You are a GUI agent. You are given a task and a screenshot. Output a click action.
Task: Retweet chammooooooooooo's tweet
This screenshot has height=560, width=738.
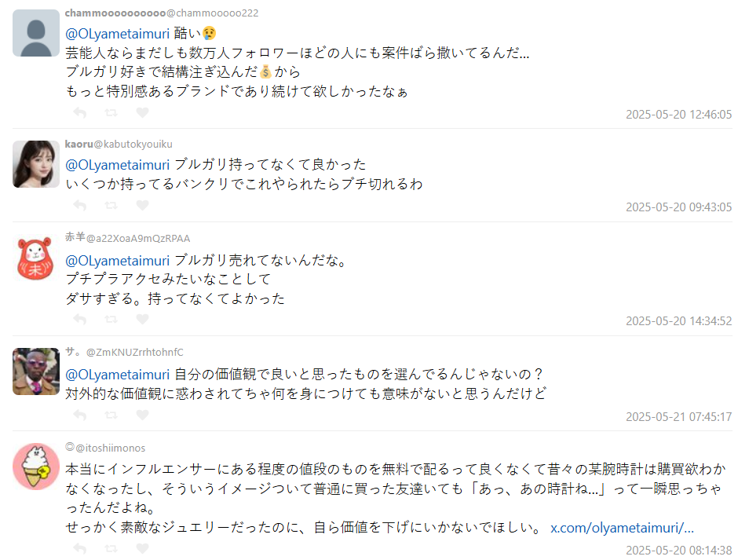point(111,112)
